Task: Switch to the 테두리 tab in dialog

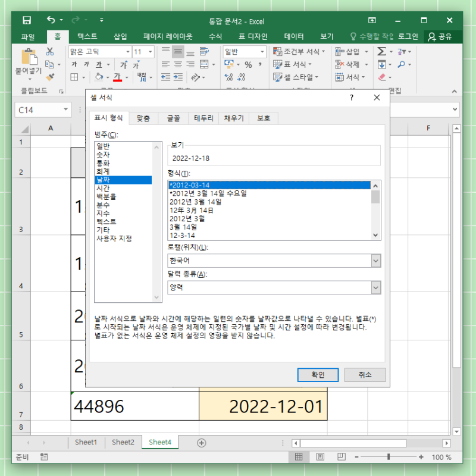Action: (x=203, y=118)
